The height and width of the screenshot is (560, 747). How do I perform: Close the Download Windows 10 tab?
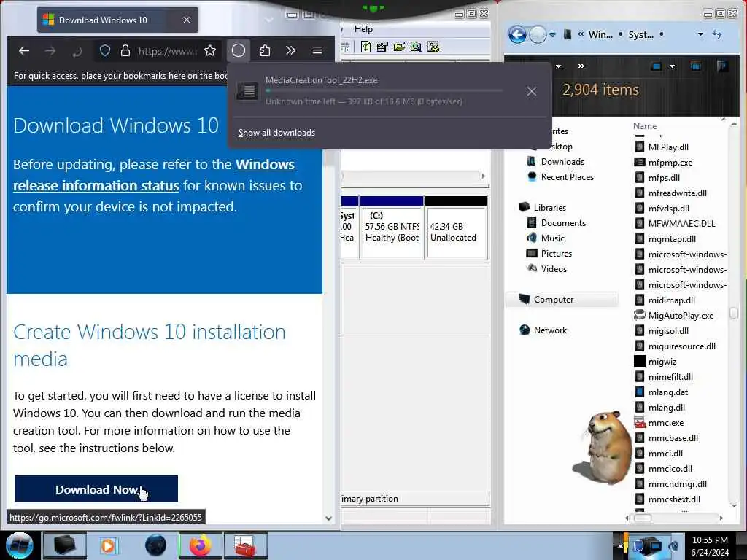coord(187,20)
